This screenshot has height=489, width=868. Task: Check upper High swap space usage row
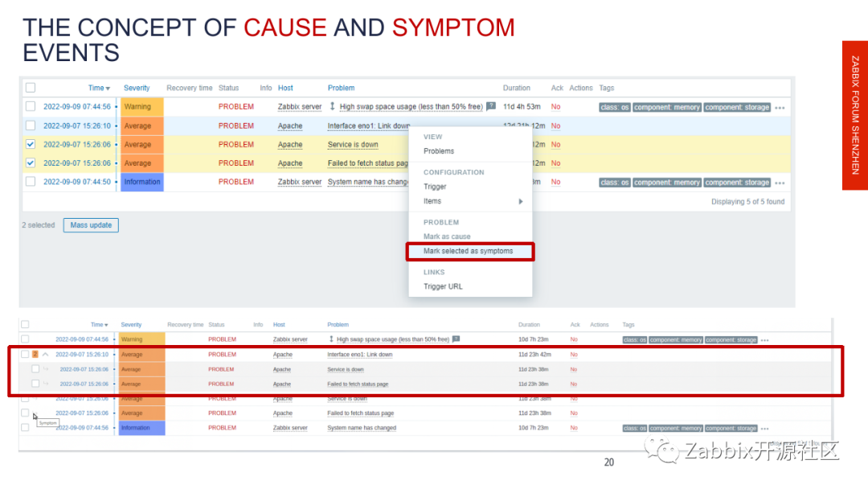[x=31, y=106]
